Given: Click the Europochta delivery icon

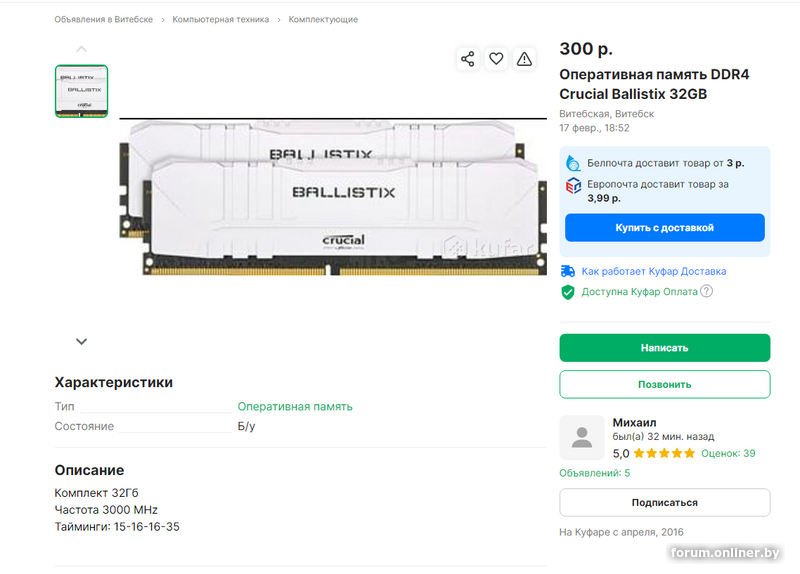Looking at the screenshot, I should pos(573,186).
